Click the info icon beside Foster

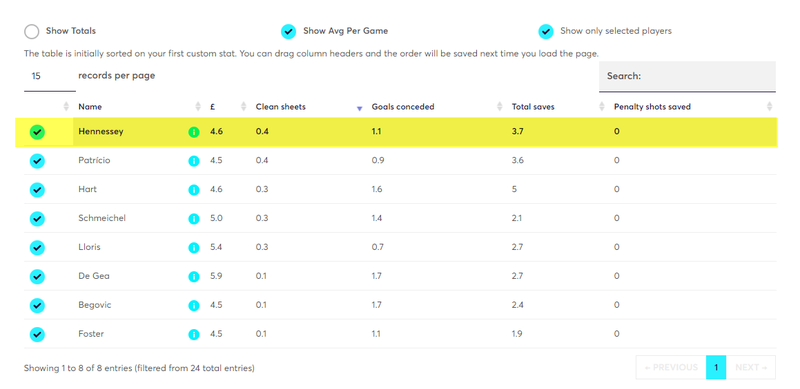tap(193, 334)
